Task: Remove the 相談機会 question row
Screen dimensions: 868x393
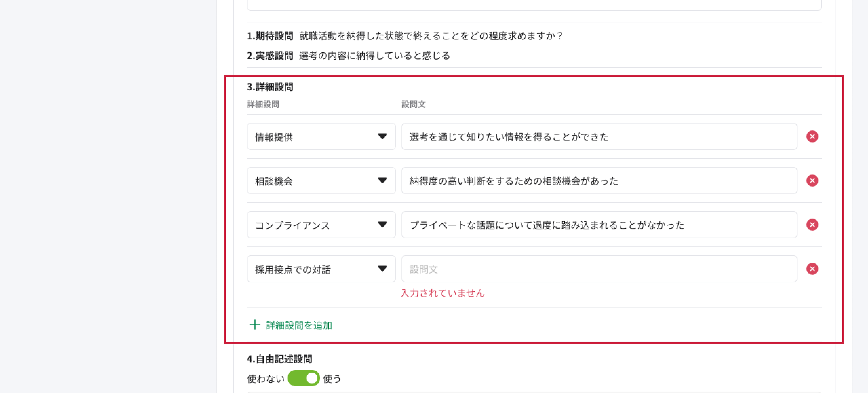Action: point(812,181)
